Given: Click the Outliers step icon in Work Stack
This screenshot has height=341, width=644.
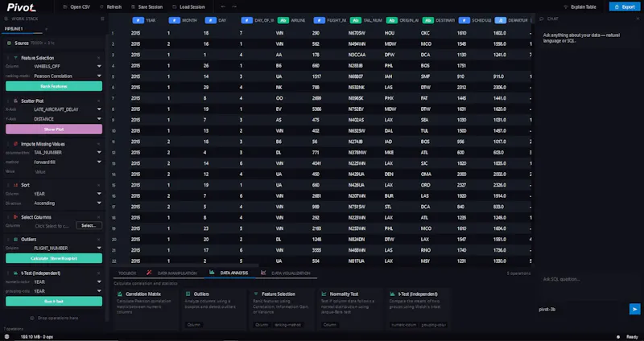Looking at the screenshot, I should tap(15, 239).
